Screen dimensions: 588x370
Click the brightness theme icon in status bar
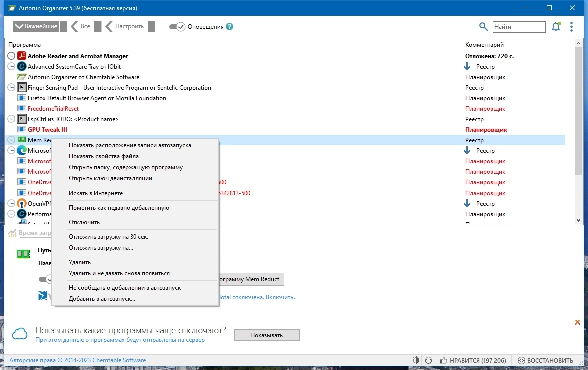(x=416, y=360)
